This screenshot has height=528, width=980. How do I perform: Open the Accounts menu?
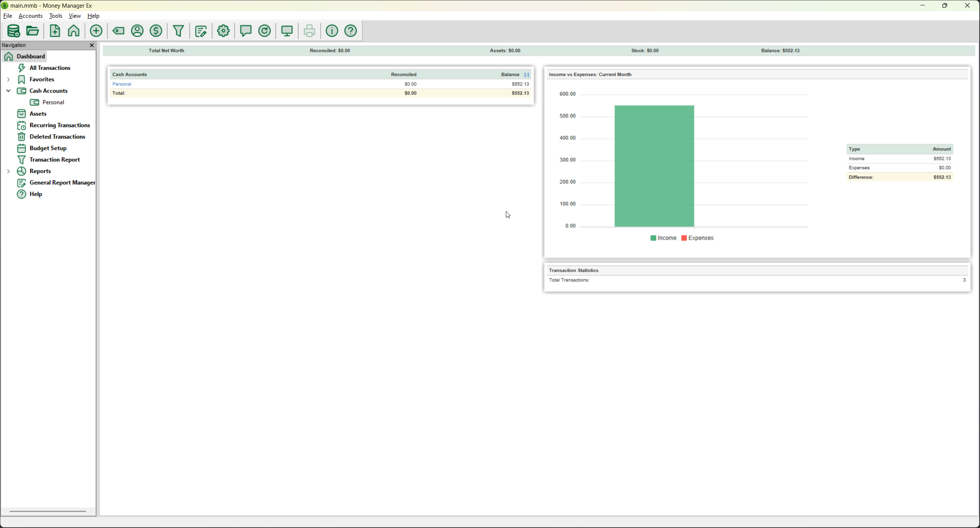pos(31,16)
